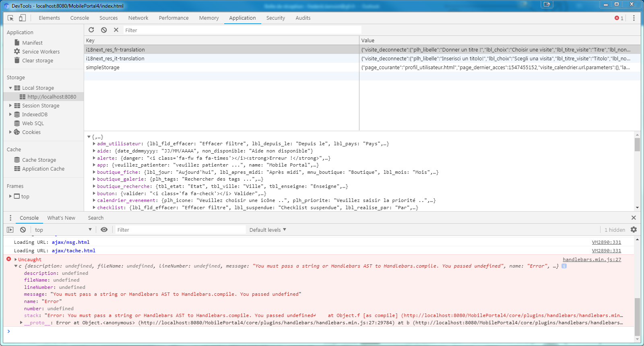Open the Elements tab
The width and height of the screenshot is (644, 346).
click(49, 18)
